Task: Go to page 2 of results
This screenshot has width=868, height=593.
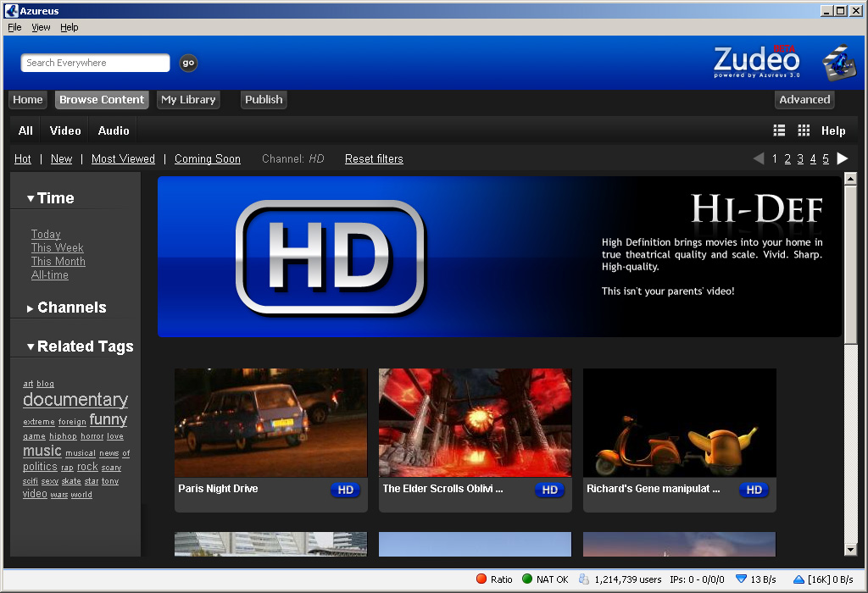Action: coord(787,158)
